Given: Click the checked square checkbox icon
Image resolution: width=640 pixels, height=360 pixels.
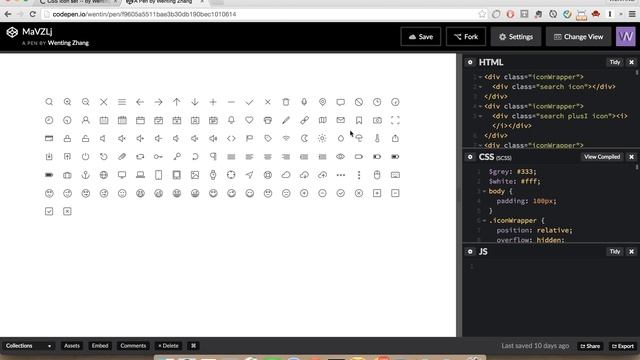Looking at the screenshot, I should click(49, 211).
